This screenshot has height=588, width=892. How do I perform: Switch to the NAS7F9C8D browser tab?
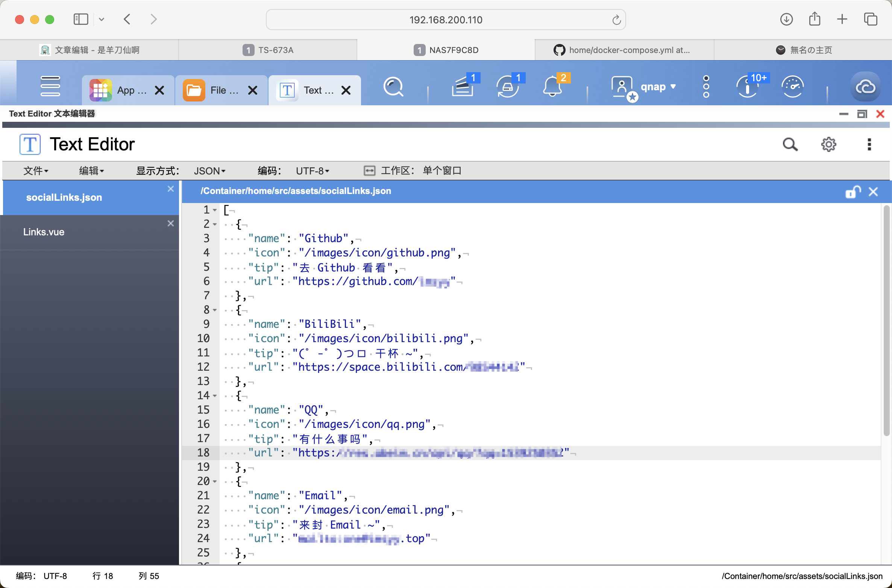pos(446,50)
